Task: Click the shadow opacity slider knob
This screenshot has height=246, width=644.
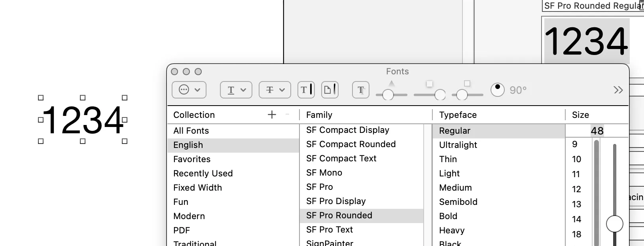Action: pos(388,95)
